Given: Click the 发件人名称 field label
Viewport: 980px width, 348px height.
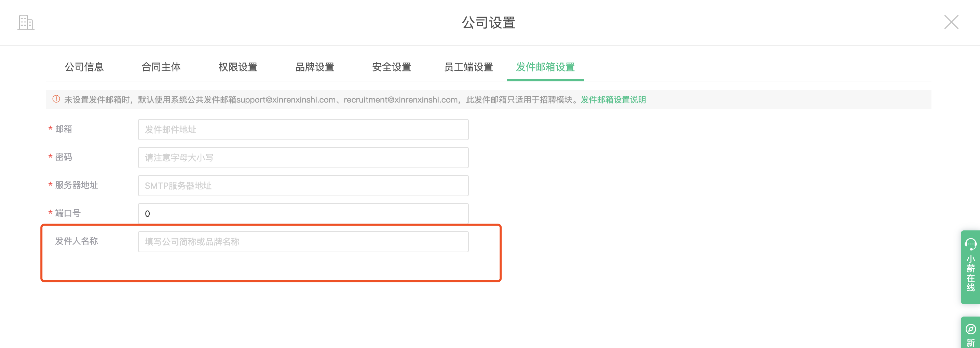Looking at the screenshot, I should [77, 241].
